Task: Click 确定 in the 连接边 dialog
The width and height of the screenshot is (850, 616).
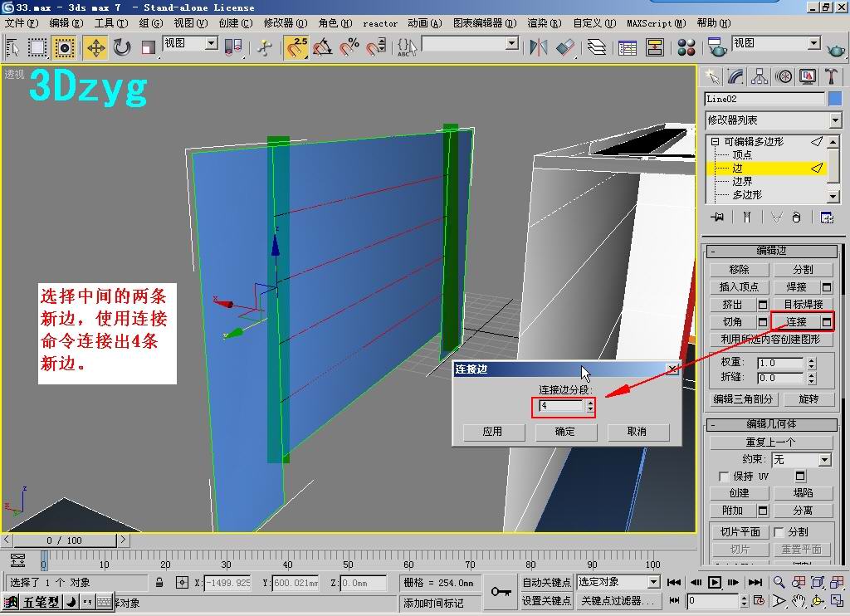Action: pos(565,432)
